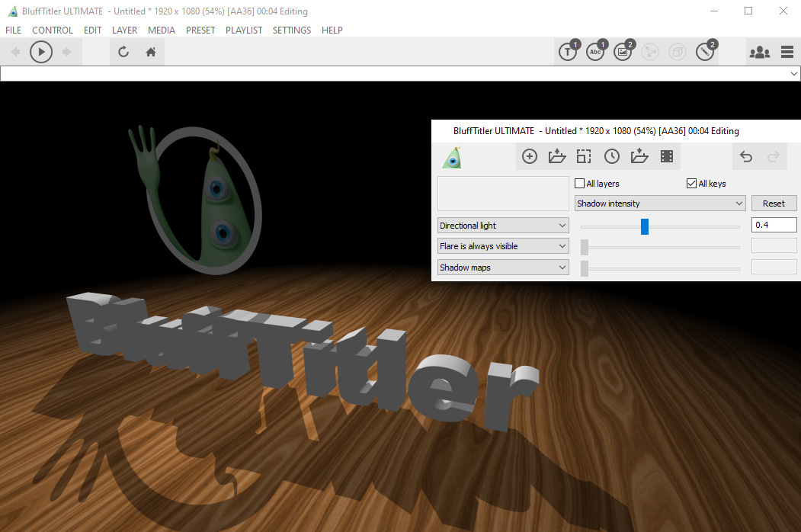Image resolution: width=801 pixels, height=532 pixels.
Task: Select the "Abc" text layer icon
Action: coord(596,51)
